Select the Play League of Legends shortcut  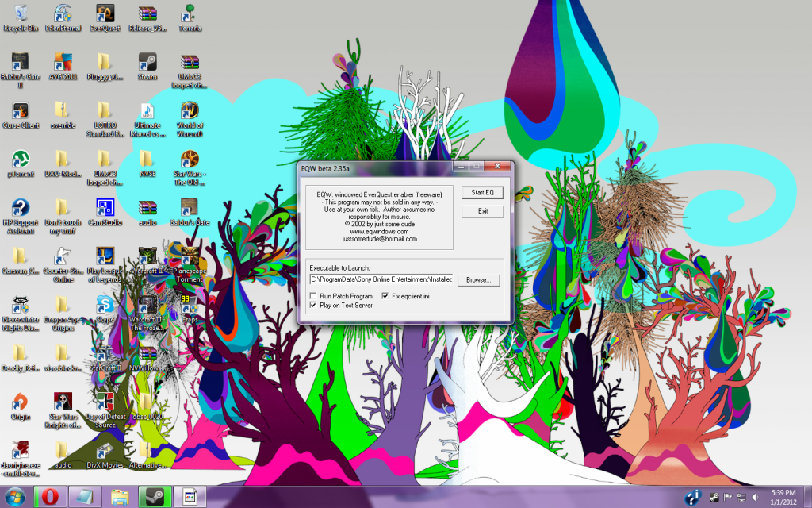tap(105, 265)
